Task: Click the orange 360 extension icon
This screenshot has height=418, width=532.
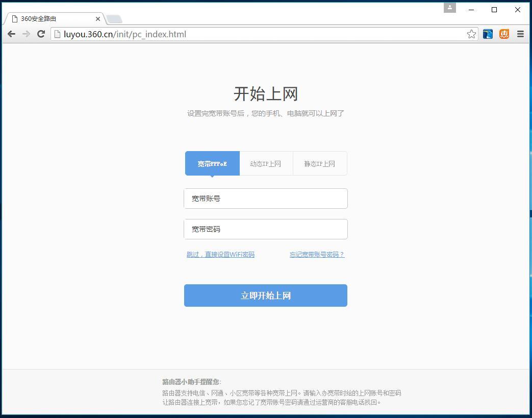Action: point(504,34)
